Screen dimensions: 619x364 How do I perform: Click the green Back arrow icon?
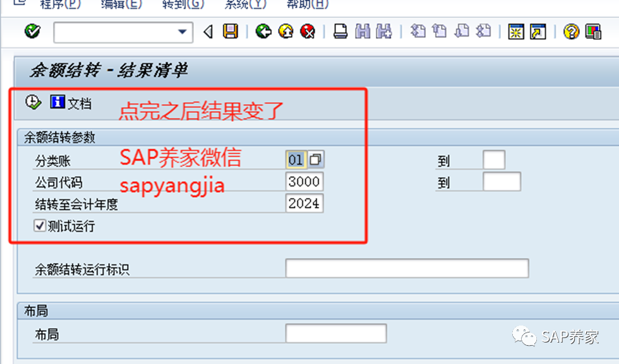pyautogui.click(x=263, y=31)
